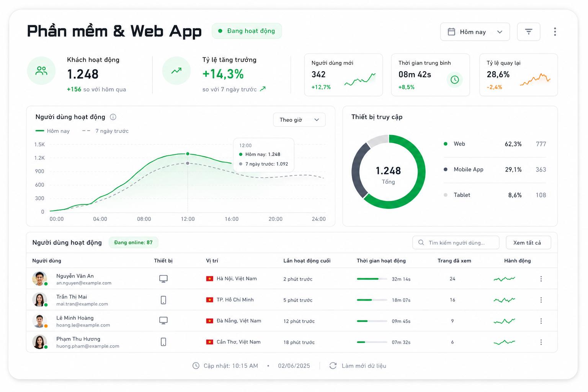Click activity sparkline for Lê Minh Hoàng
Viewport: 588px width, 392px height.
(x=504, y=321)
